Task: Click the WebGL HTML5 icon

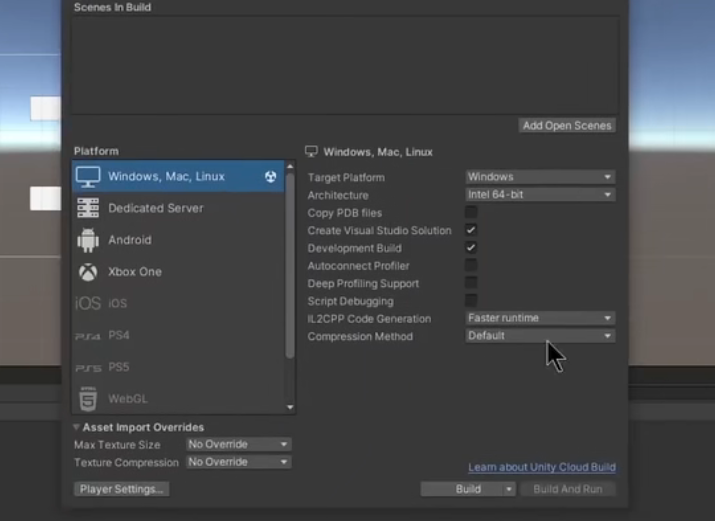Action: point(88,398)
